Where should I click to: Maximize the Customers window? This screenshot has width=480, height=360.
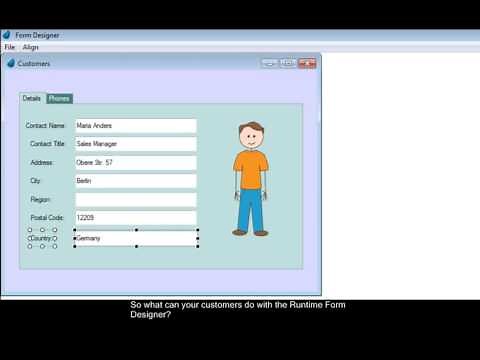288,63
